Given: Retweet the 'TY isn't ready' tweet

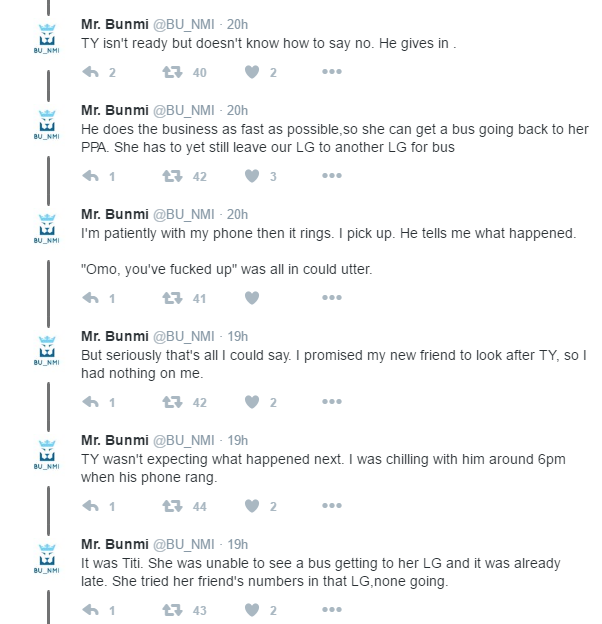Looking at the screenshot, I should (x=172, y=72).
